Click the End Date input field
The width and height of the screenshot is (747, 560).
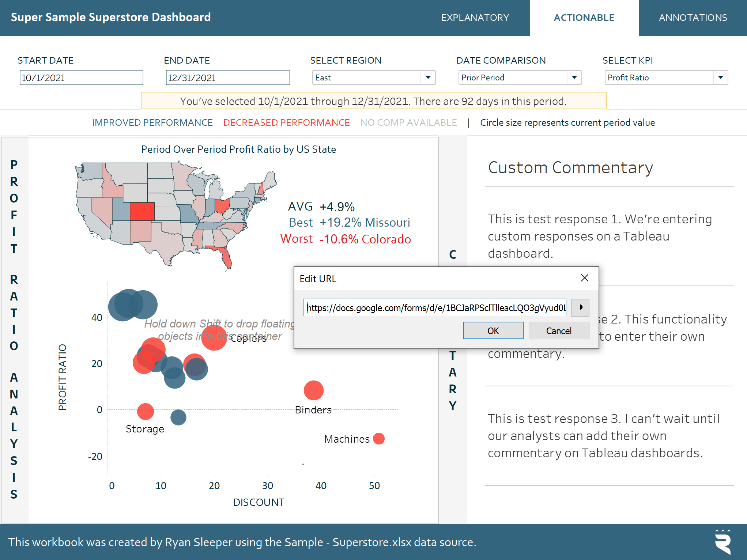(227, 78)
